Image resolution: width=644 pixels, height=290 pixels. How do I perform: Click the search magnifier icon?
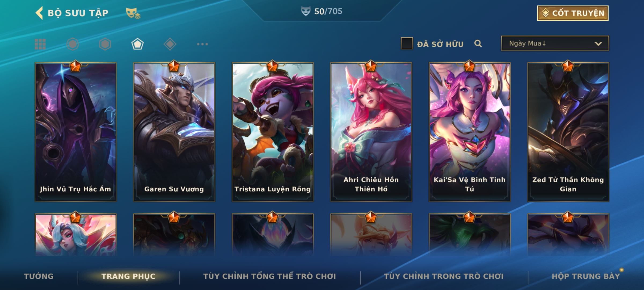click(x=478, y=44)
